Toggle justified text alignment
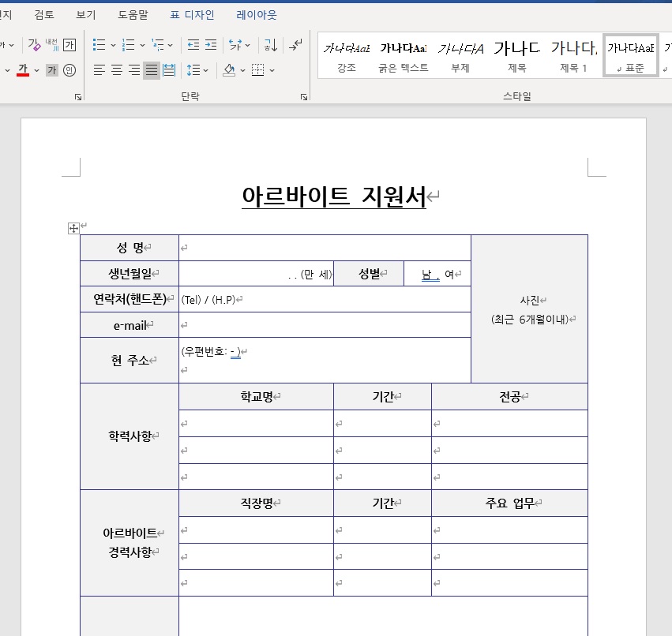Image resolution: width=672 pixels, height=636 pixels. (x=150, y=70)
